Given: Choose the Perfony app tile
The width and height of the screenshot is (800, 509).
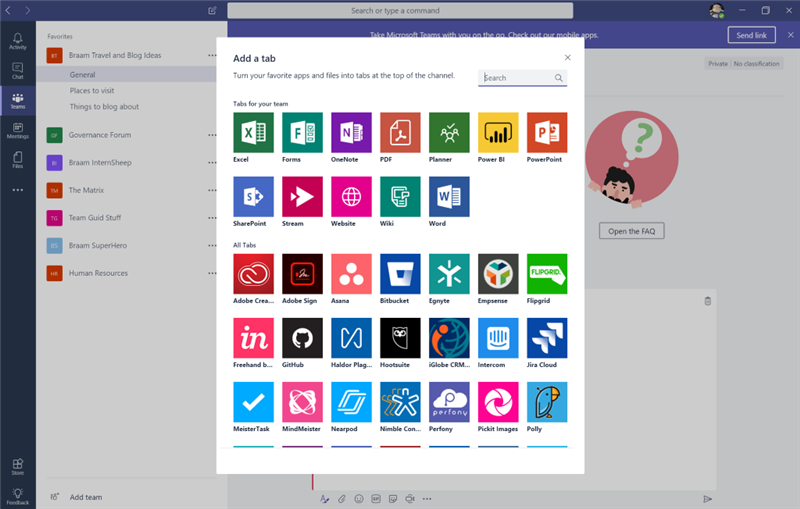Looking at the screenshot, I should coord(449,402).
